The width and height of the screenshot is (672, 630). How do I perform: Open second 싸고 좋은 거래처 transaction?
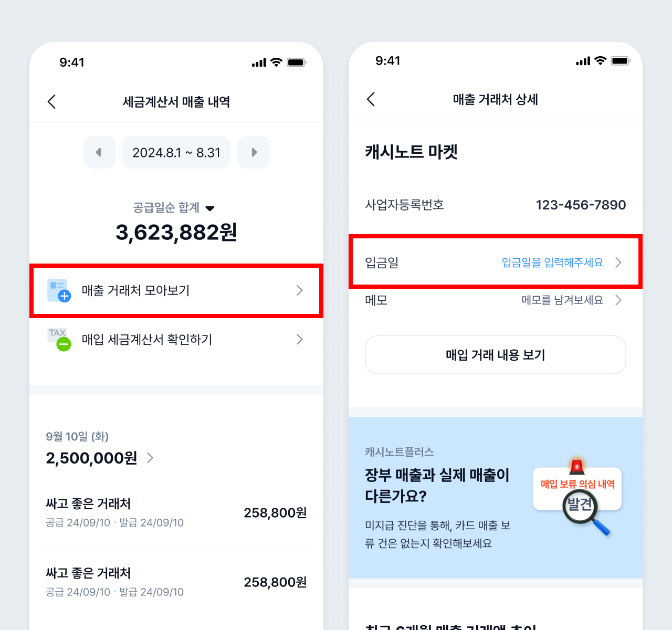click(176, 582)
